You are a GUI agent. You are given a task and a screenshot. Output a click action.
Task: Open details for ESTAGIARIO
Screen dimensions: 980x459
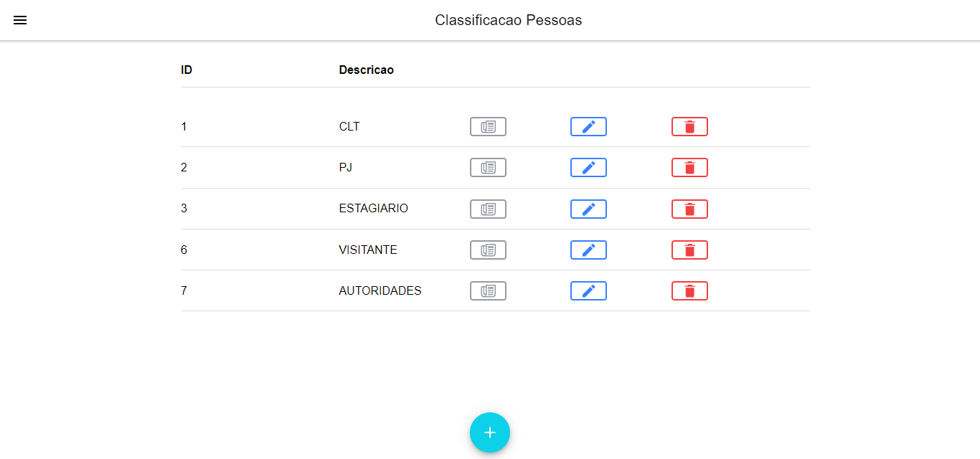click(x=488, y=209)
